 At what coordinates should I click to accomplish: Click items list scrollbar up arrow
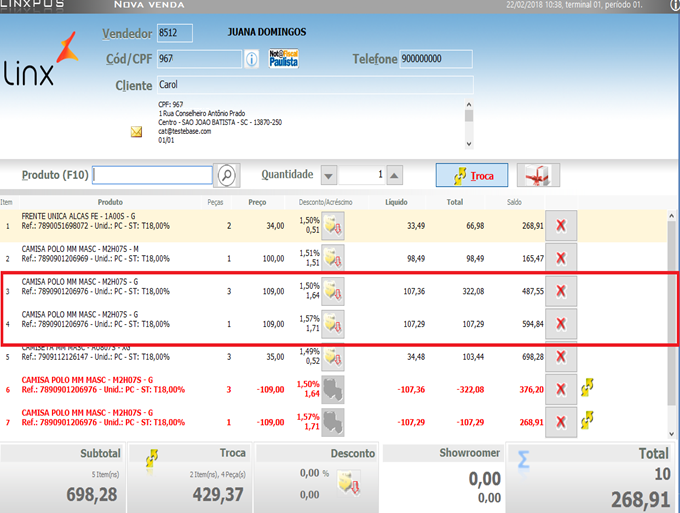(x=671, y=216)
